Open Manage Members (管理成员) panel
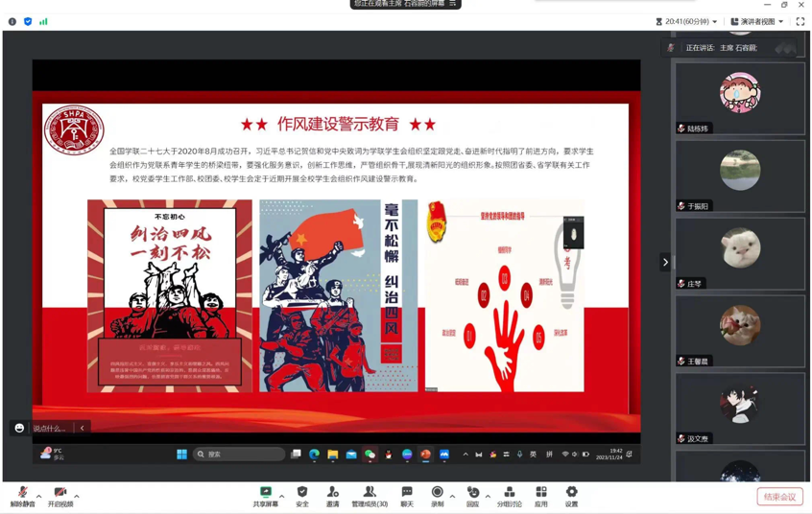 coord(370,495)
